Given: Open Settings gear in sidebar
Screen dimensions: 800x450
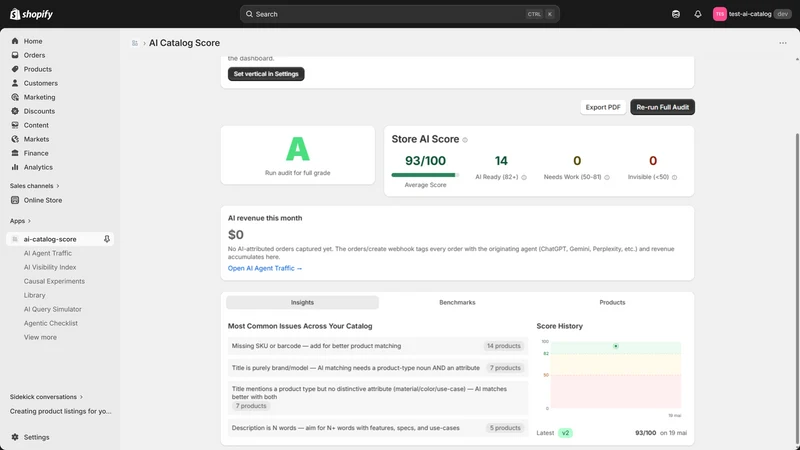Looking at the screenshot, I should coord(15,437).
